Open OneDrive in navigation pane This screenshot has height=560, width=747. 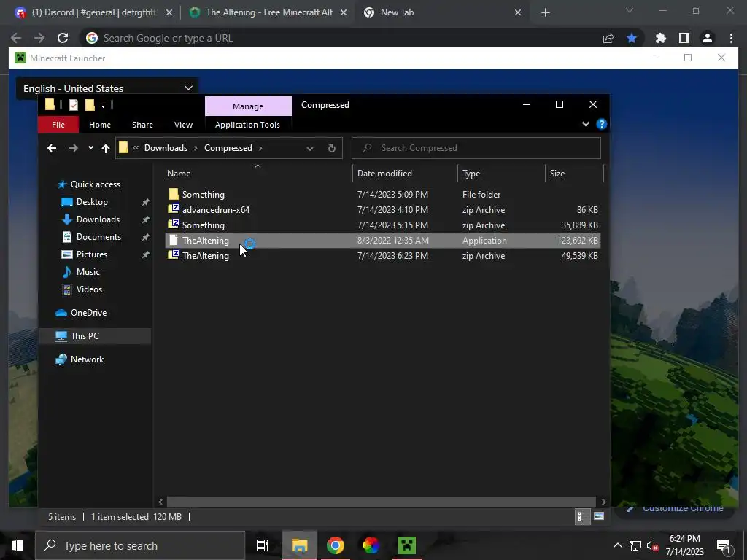point(88,313)
